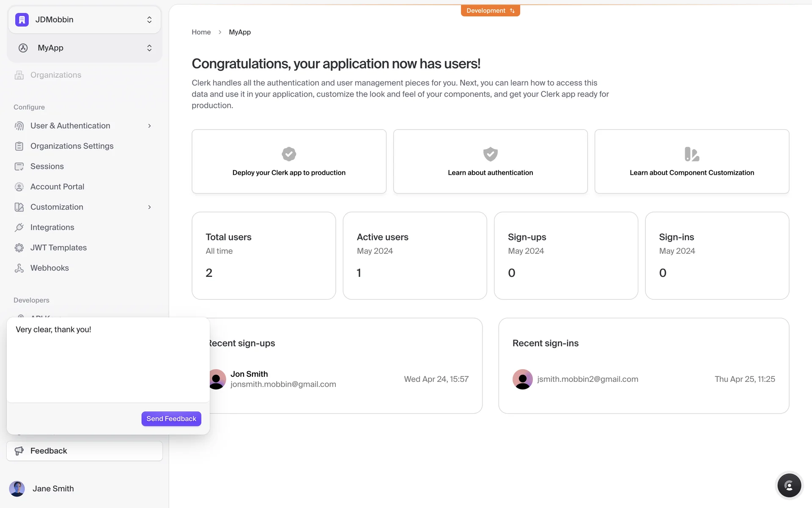Switch the Development environment badge
Screen dimensions: 812x508
490,11
